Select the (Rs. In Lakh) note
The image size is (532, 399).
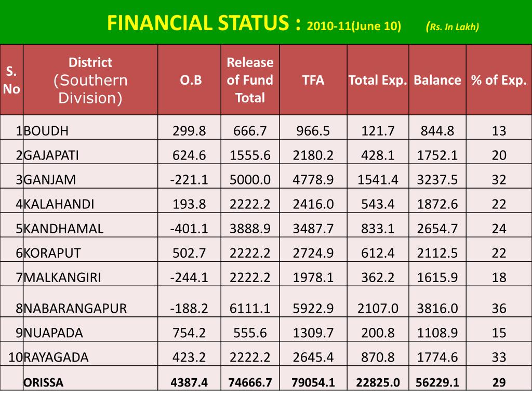[453, 26]
